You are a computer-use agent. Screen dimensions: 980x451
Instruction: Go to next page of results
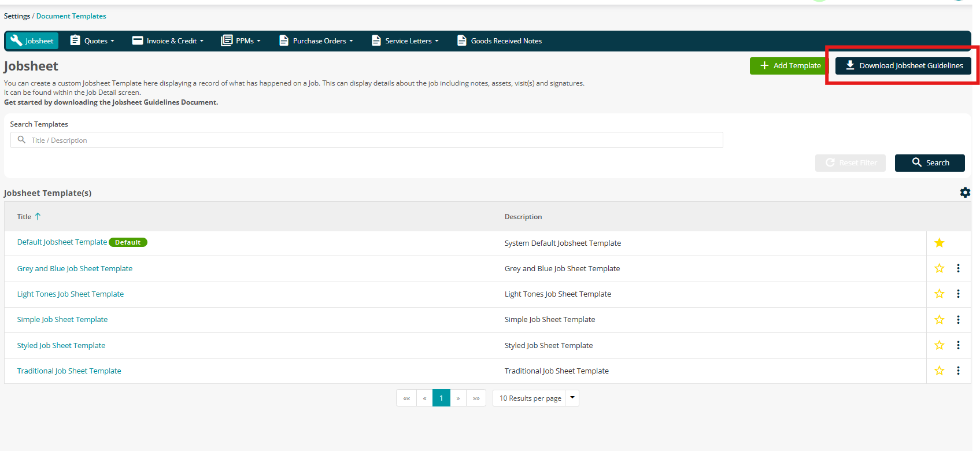click(x=458, y=398)
